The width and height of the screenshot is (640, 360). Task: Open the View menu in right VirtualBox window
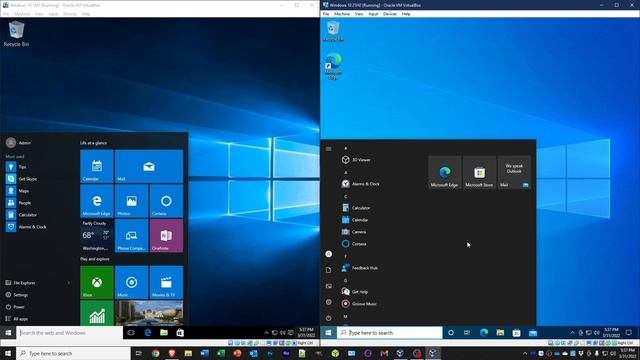pos(359,14)
